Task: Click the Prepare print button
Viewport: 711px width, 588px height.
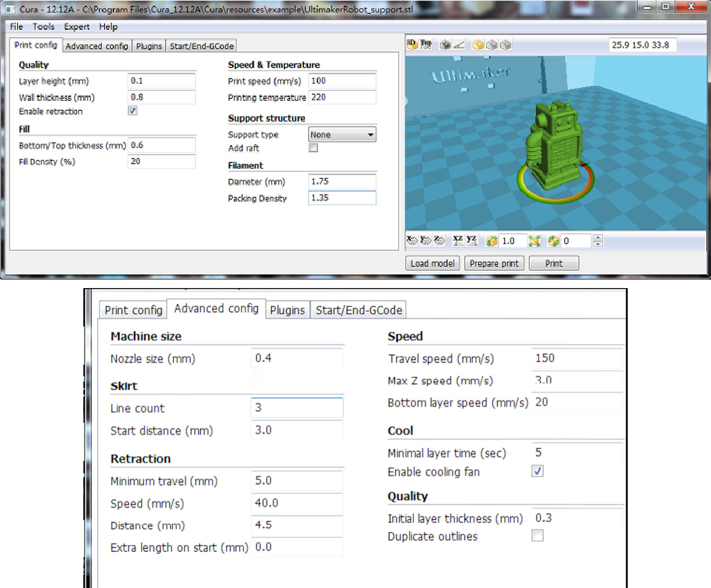Action: [x=494, y=263]
